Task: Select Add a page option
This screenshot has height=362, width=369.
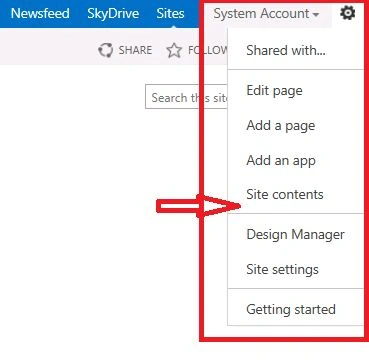Action: point(295,126)
